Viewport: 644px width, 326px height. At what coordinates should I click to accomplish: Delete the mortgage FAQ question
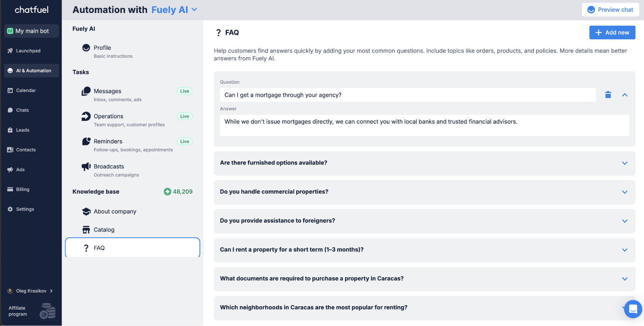coord(608,95)
